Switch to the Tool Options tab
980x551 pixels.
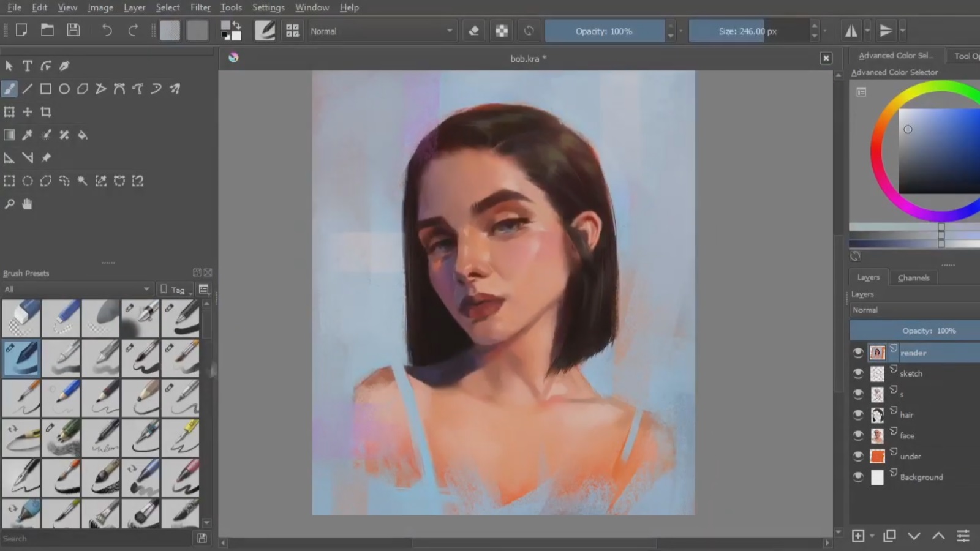966,56
